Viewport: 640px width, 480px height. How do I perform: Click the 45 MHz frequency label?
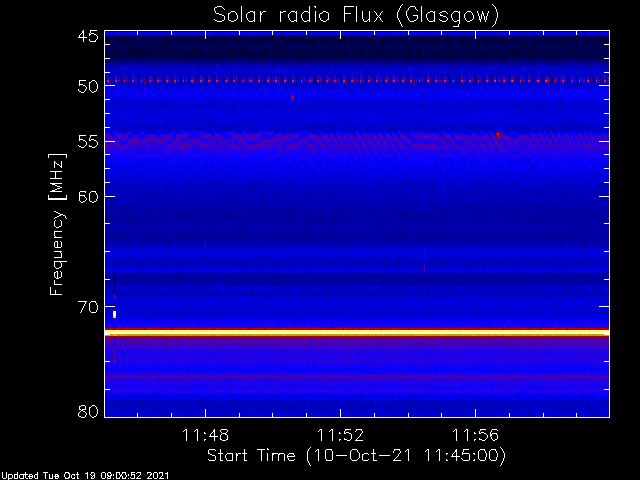coord(88,37)
